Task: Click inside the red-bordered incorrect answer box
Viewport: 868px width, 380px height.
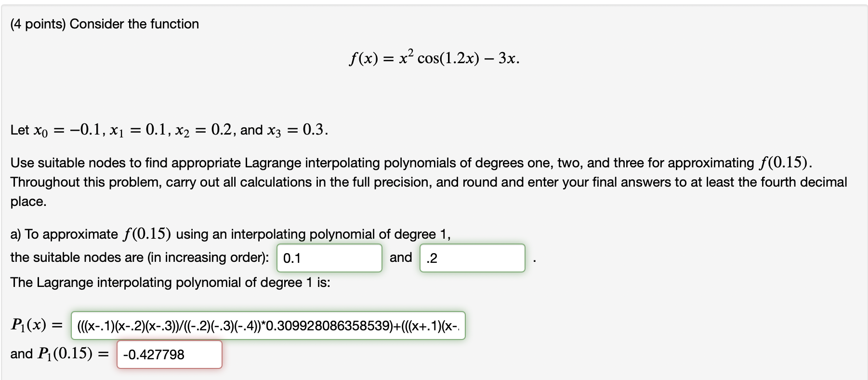Action: click(x=169, y=354)
